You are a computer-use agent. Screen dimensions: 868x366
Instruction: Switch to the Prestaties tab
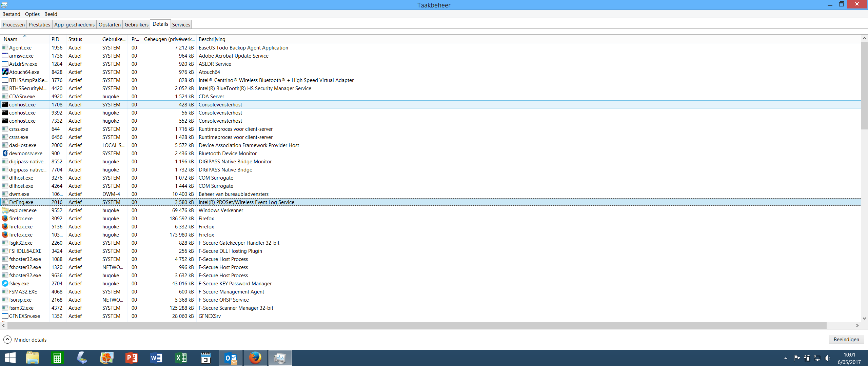click(x=39, y=24)
